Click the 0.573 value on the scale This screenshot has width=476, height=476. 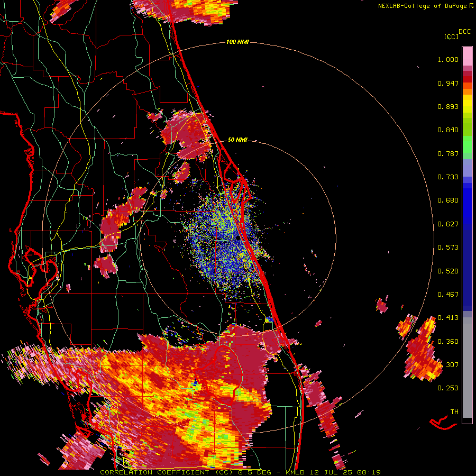point(448,248)
